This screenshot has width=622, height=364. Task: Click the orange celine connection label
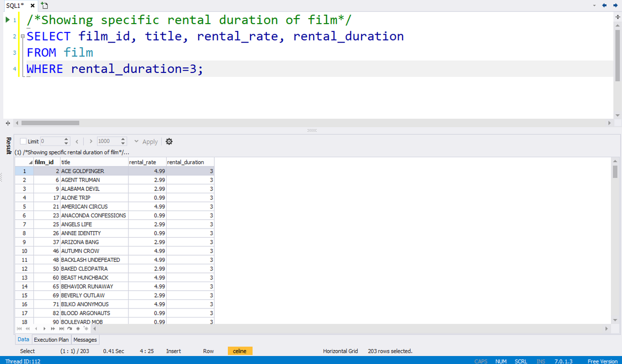coord(240,351)
